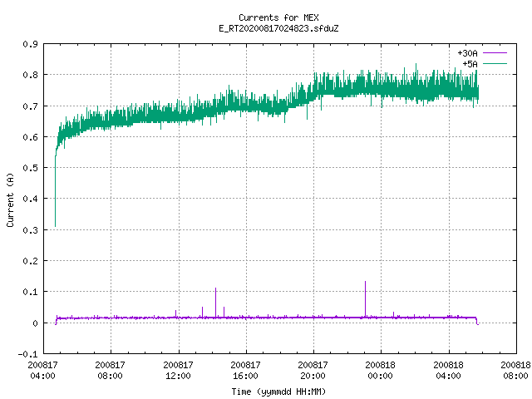Click the purple +30A legend line sample
This screenshot has height=399, width=532.
click(x=495, y=53)
